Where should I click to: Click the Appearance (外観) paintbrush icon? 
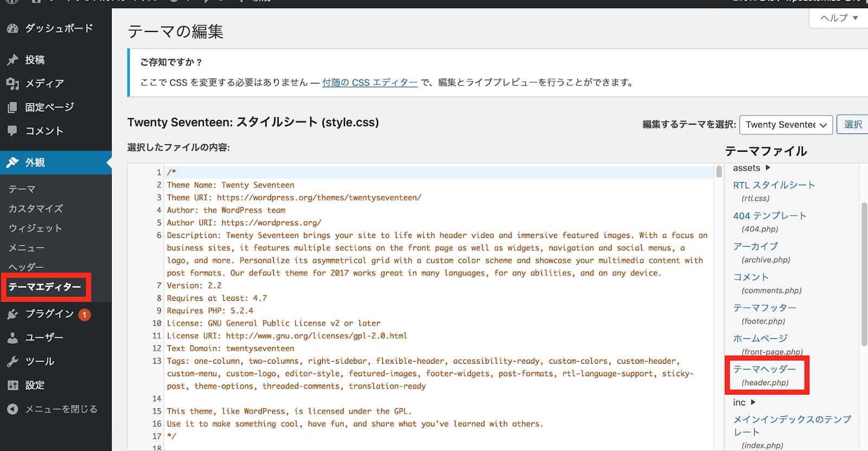click(x=12, y=162)
